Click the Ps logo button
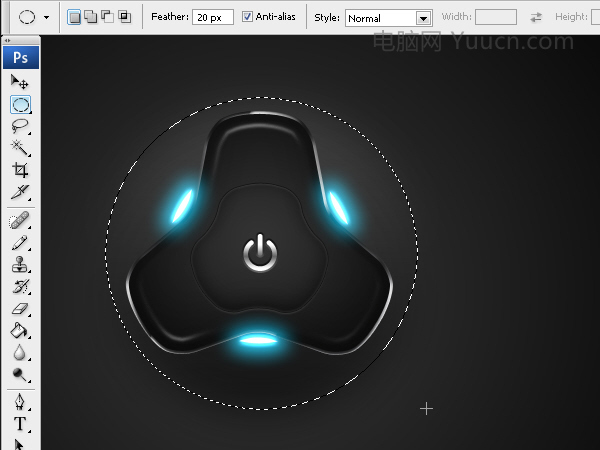This screenshot has width=600, height=450. click(x=21, y=57)
